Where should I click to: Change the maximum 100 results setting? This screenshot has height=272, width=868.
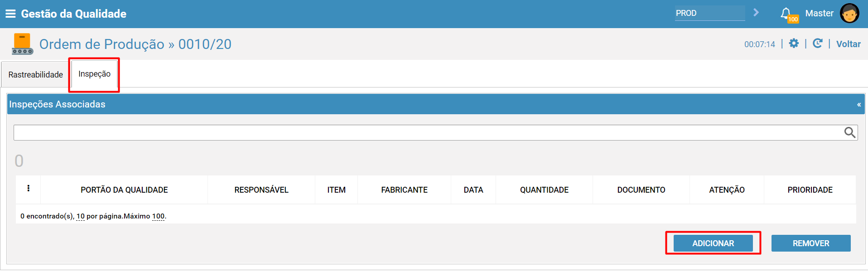click(158, 216)
